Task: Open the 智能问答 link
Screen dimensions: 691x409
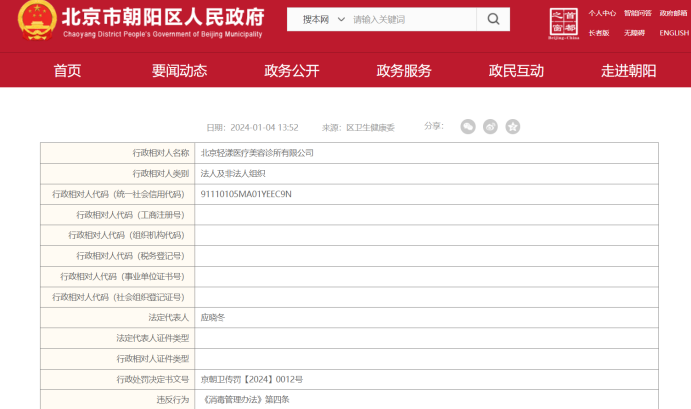Action: coord(638,13)
